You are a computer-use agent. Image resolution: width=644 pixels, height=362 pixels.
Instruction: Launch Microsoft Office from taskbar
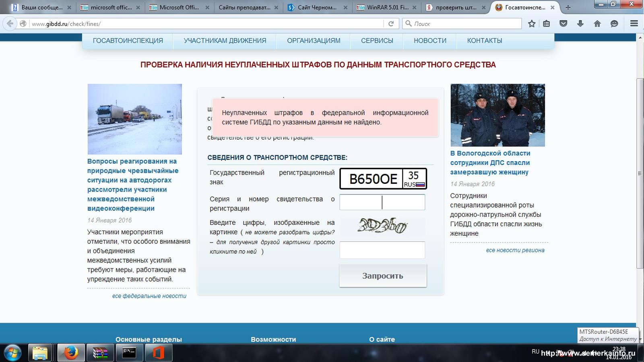coord(158,353)
